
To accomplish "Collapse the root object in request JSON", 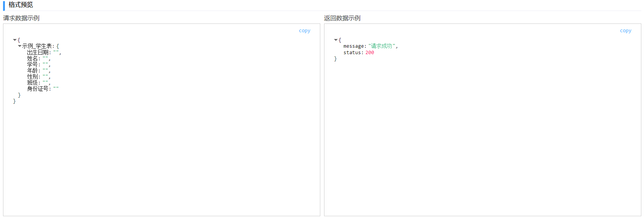I will (15, 40).
